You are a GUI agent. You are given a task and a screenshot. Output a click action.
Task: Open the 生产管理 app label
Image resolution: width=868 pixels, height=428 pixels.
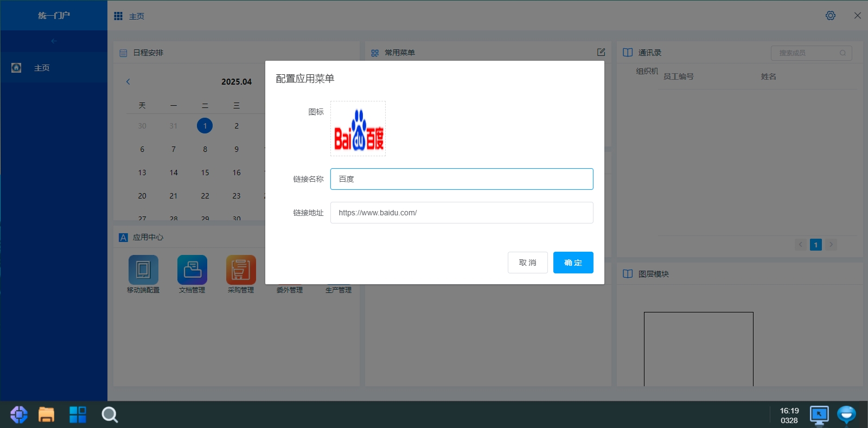click(x=339, y=290)
